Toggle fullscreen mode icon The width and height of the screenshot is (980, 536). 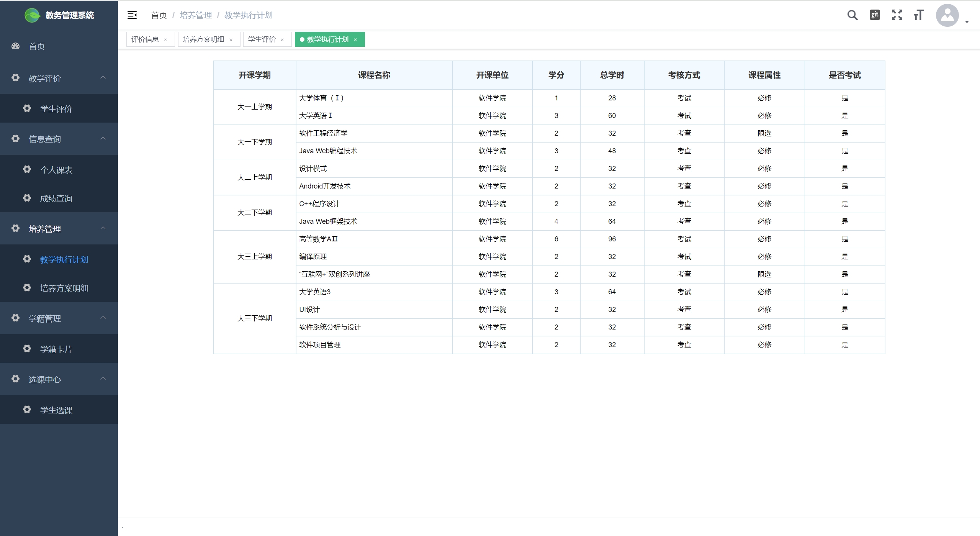(x=897, y=15)
